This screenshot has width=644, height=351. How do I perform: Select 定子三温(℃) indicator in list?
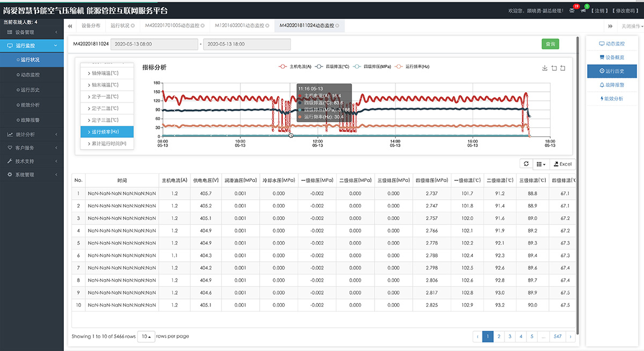[x=107, y=120]
